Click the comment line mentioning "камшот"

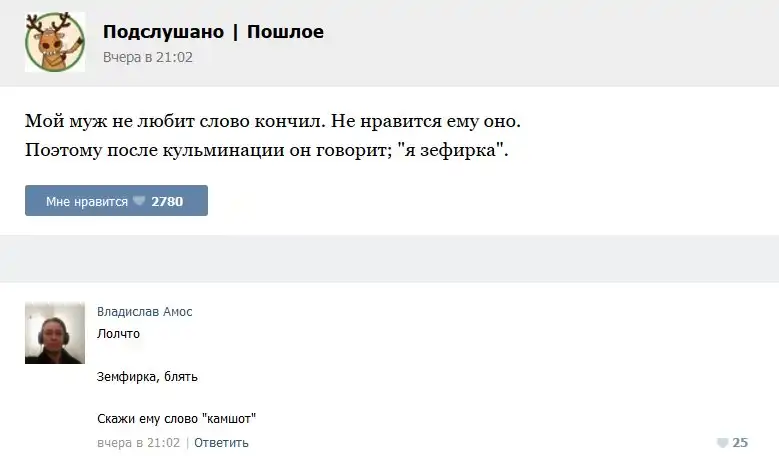tap(183, 419)
